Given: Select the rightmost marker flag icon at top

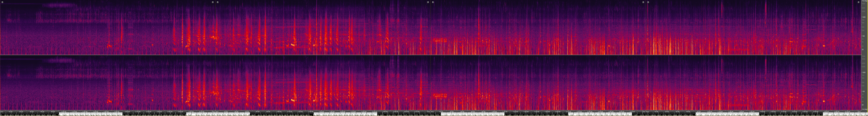Looking at the screenshot, I should pos(859,2).
